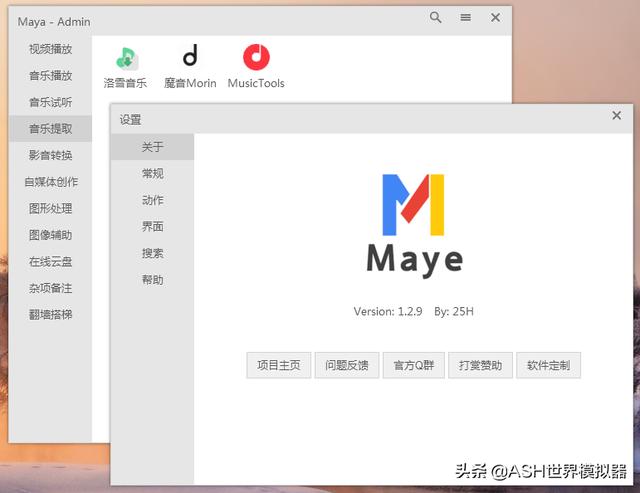This screenshot has height=493, width=640.
Task: Open the 搜索 settings page
Action: pos(152,253)
